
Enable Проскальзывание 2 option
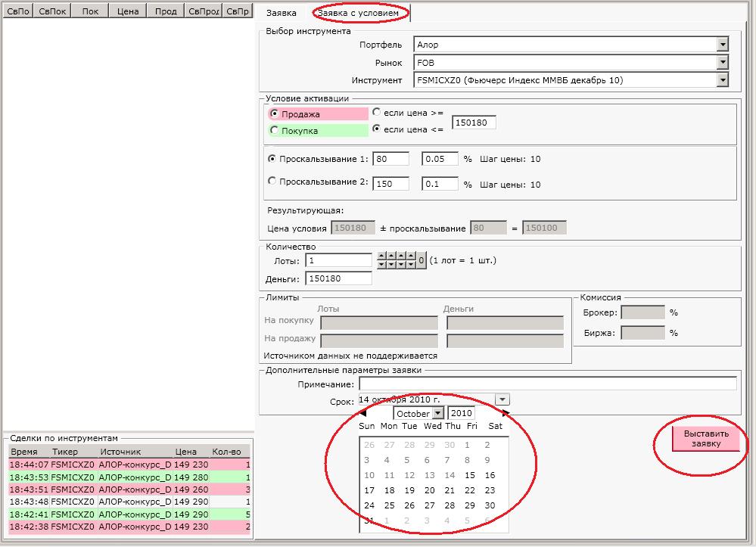pos(273,182)
